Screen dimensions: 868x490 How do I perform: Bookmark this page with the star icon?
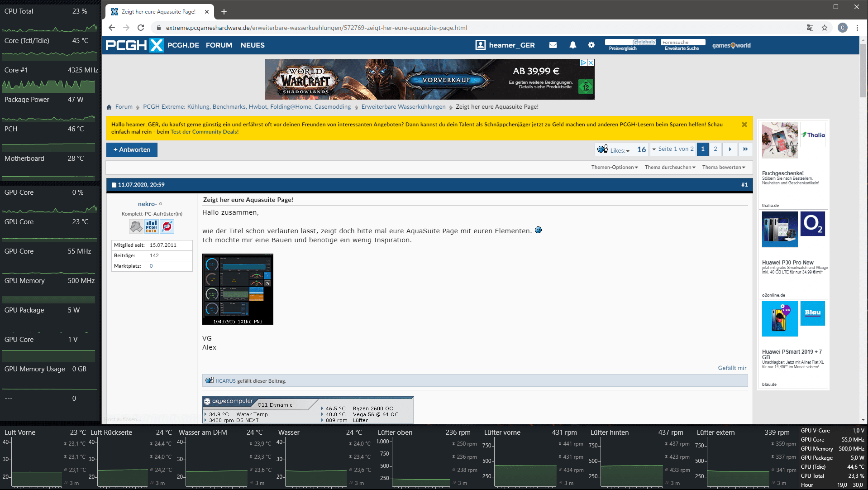point(825,28)
